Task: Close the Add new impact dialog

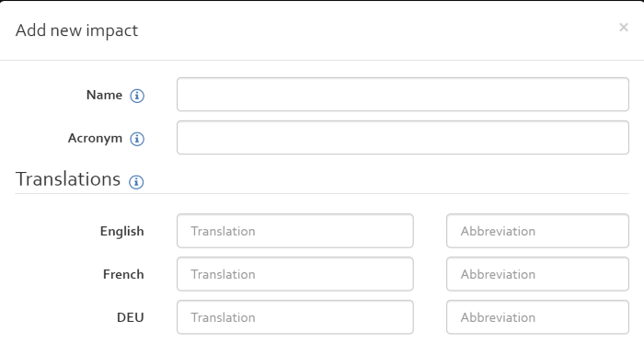Action: coord(624,28)
